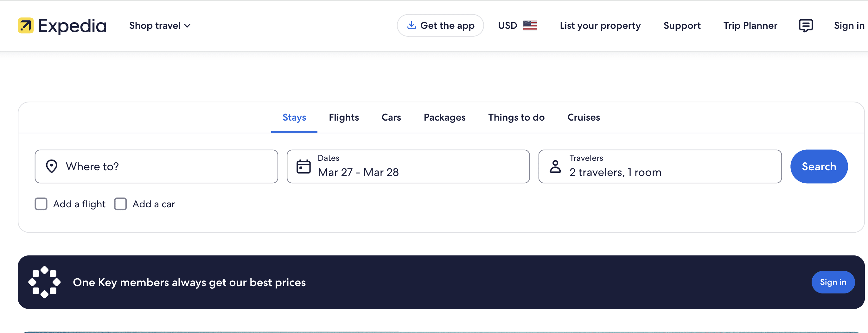Click the Expedia logo icon
This screenshot has height=333, width=868.
coord(26,26)
